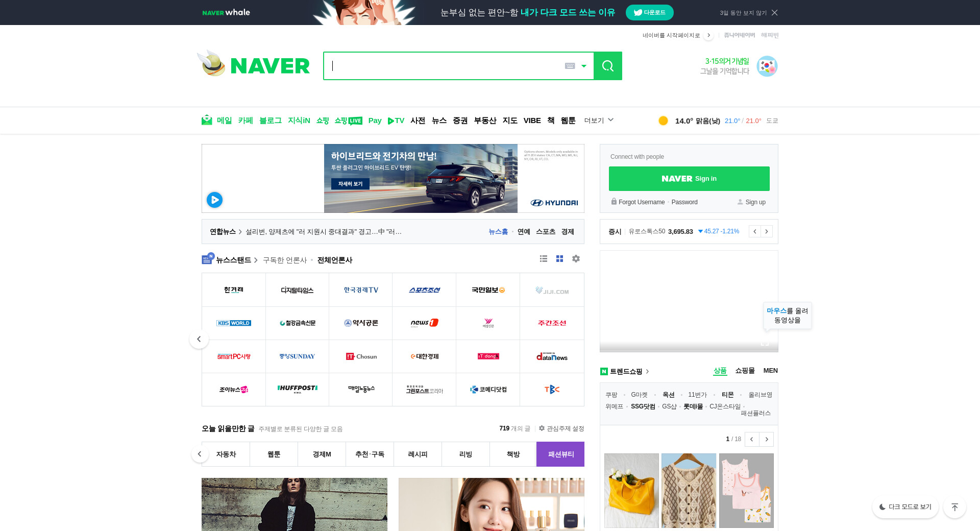Open the IT Chosun publisher logo
The image size is (980, 531).
pos(361,356)
